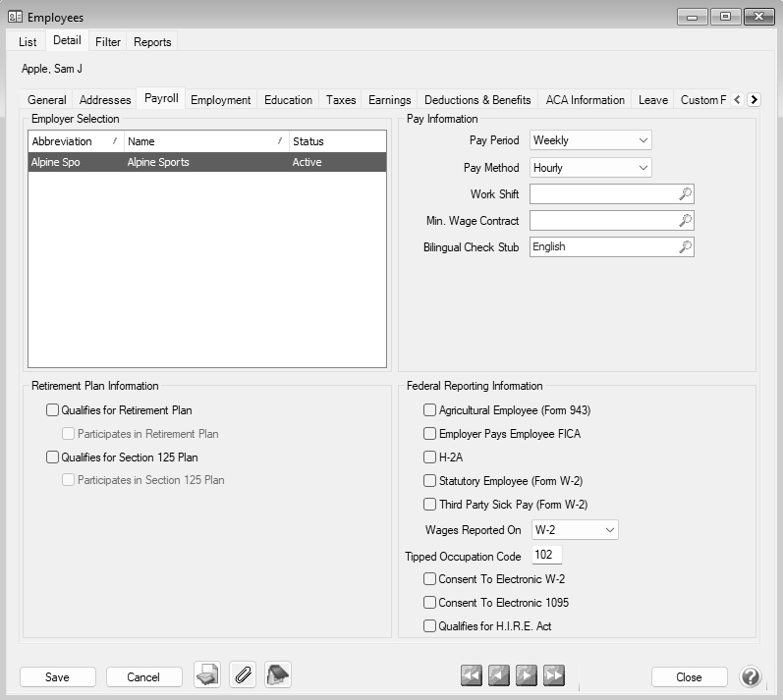The height and width of the screenshot is (700, 783).
Task: Switch to the Deductions & Benefits tab
Action: tap(477, 100)
